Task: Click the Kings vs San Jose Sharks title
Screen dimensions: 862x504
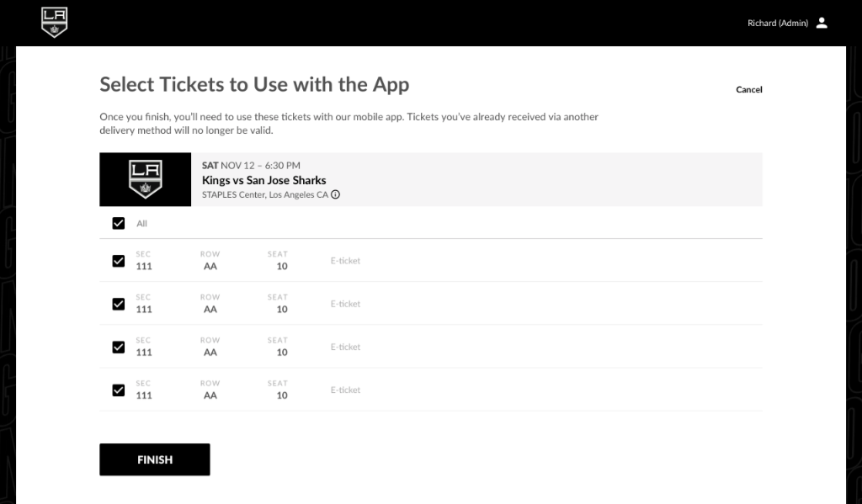Action: [x=263, y=180]
